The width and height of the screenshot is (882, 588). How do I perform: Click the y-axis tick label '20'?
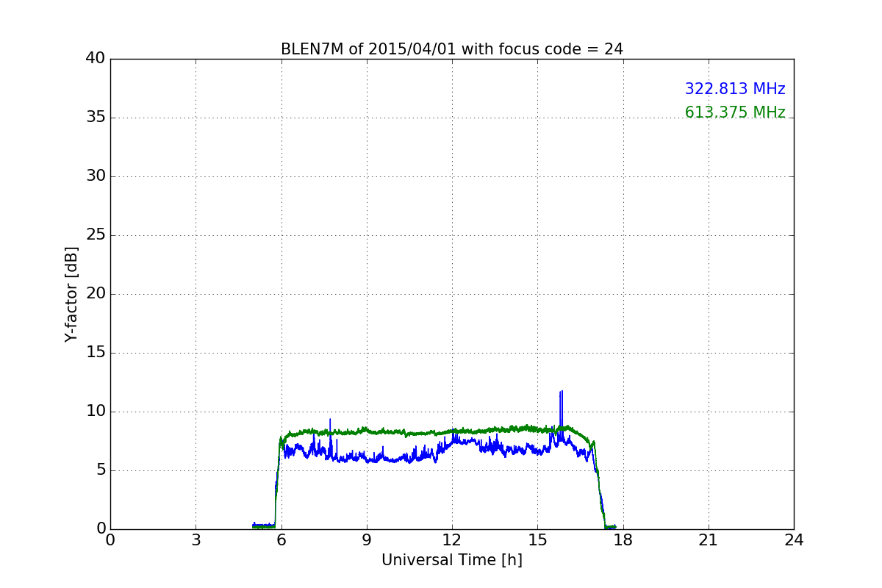coord(96,294)
